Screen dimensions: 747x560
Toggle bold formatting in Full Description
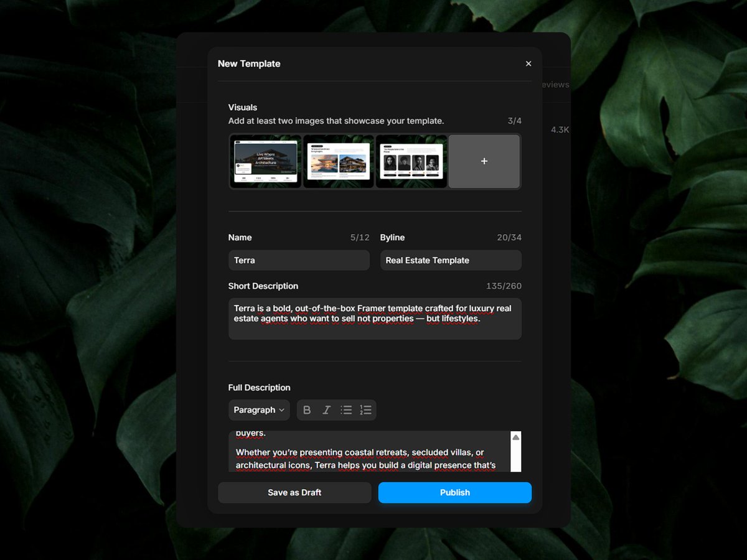coord(307,410)
